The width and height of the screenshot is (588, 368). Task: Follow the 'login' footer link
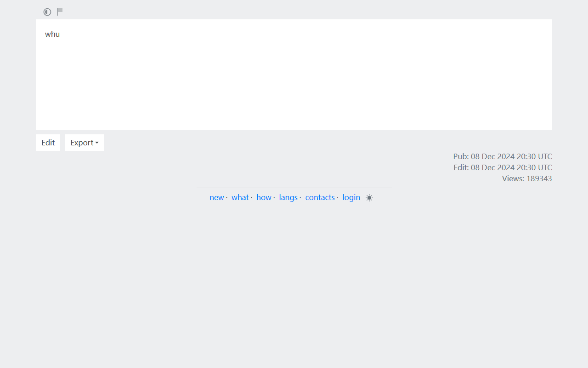pyautogui.click(x=351, y=197)
